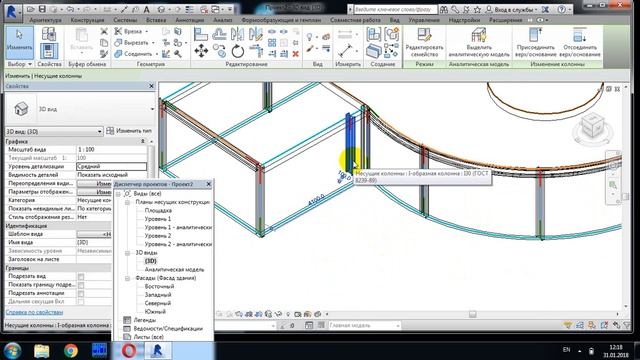Open the Архитектура ribbon tab
This screenshot has width=640, height=360.
click(x=45, y=20)
